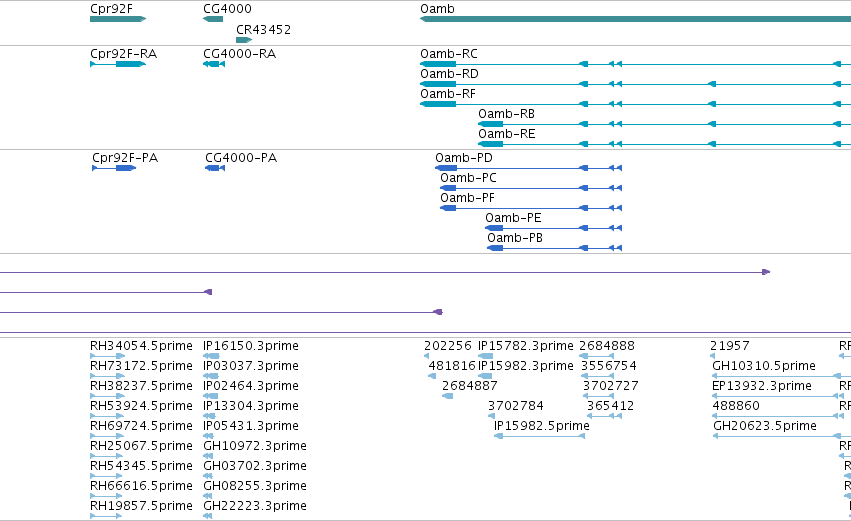851x521 pixels.
Task: Click the RH69724.5prime EST label
Action: point(141,426)
